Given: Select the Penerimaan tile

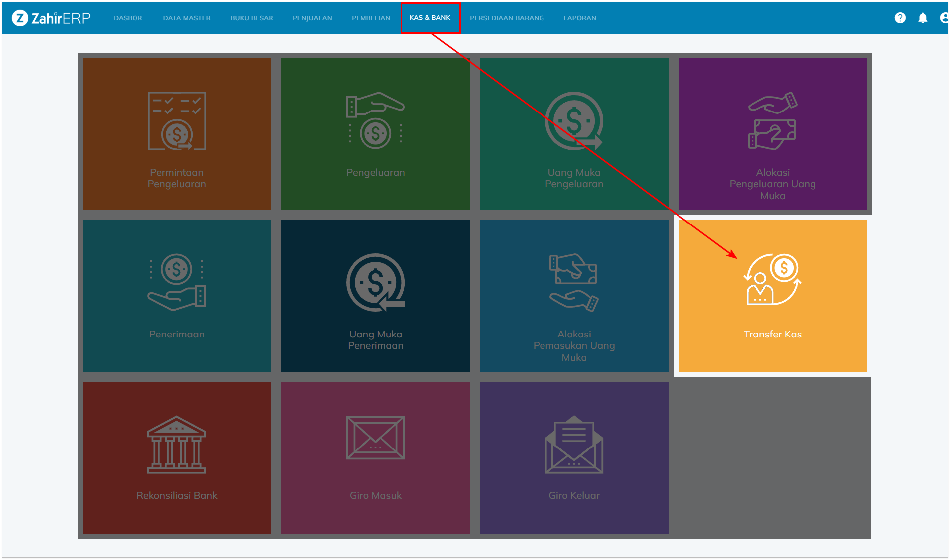Looking at the screenshot, I should click(177, 296).
